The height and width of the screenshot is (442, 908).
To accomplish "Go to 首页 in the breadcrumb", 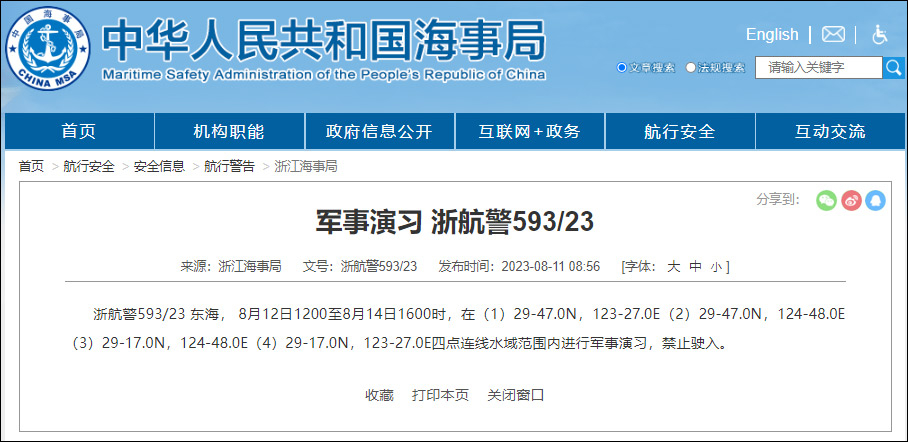I will tap(31, 167).
